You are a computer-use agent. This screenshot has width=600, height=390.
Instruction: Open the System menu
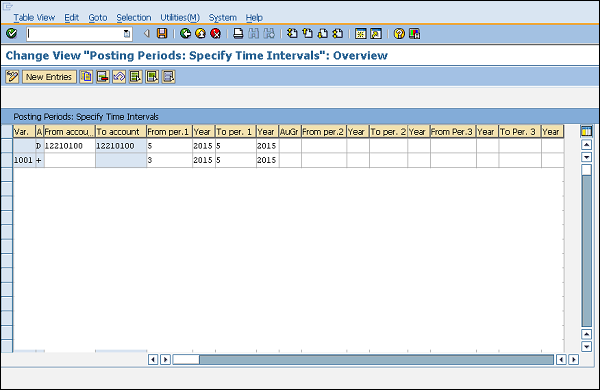pos(222,18)
